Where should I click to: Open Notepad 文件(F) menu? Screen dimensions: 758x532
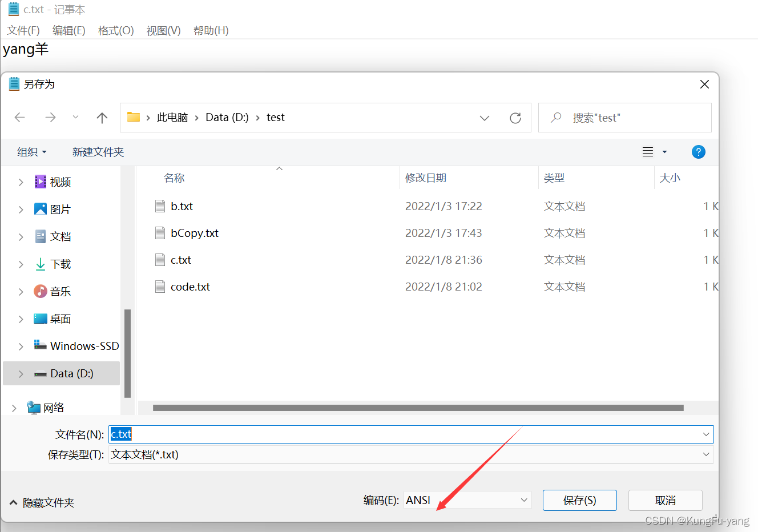tap(23, 30)
